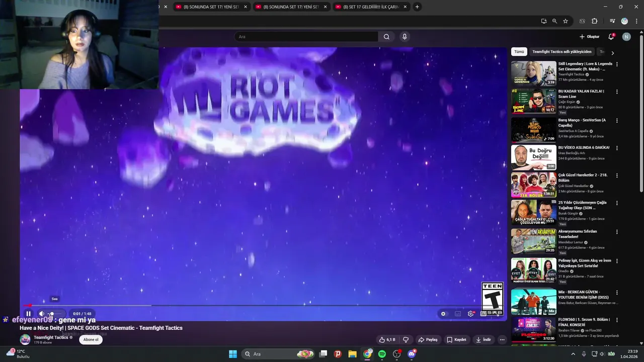Switch to 'SONUNDA SET 17! YENİ SE' second tab
Screen dimensions: 644x362
(211, 7)
